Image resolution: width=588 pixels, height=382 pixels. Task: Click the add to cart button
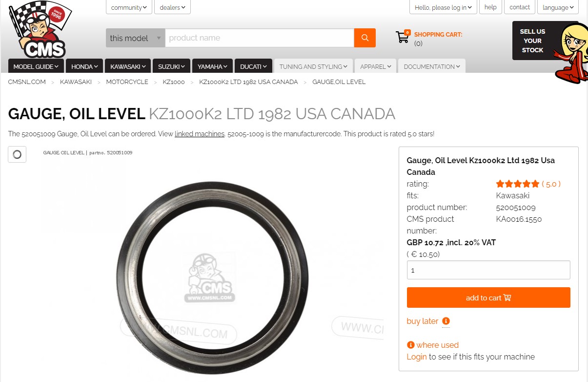[x=488, y=297]
